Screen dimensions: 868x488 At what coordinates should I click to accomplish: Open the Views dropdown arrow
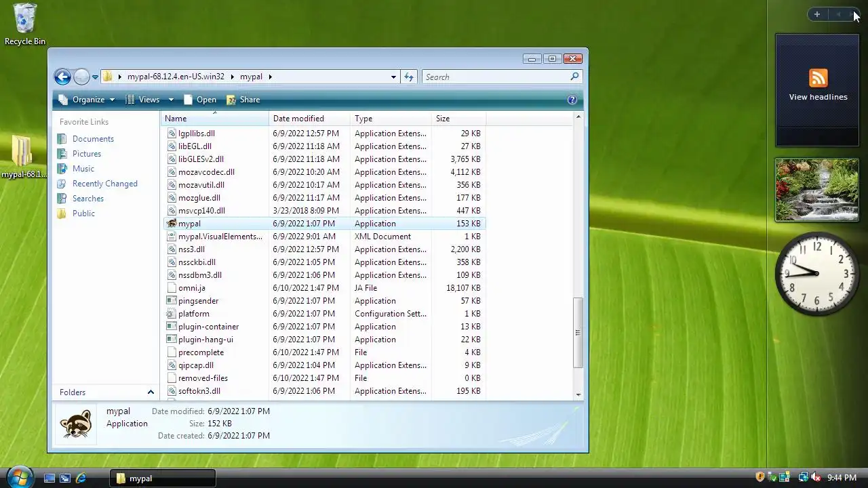tap(171, 100)
